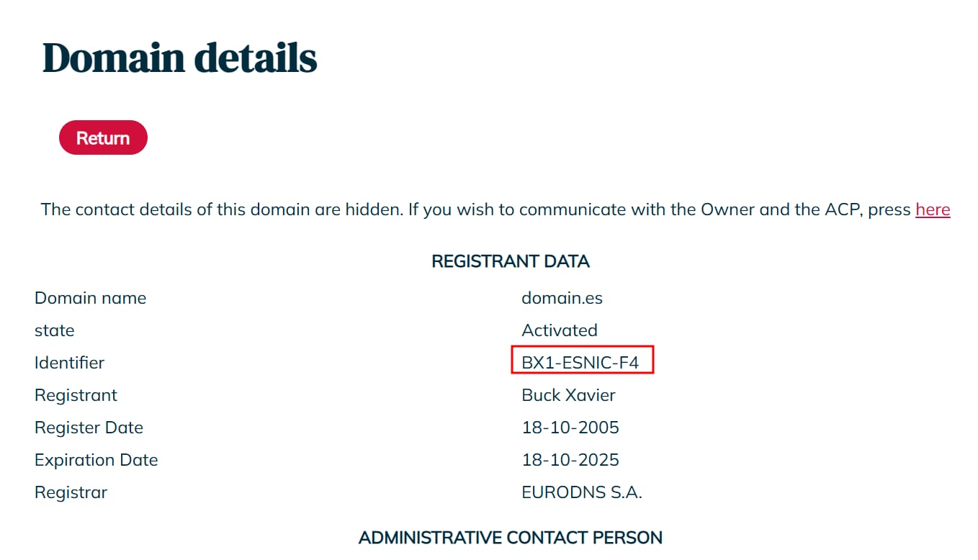Click the domain.es value
The image size is (978, 560).
click(562, 298)
